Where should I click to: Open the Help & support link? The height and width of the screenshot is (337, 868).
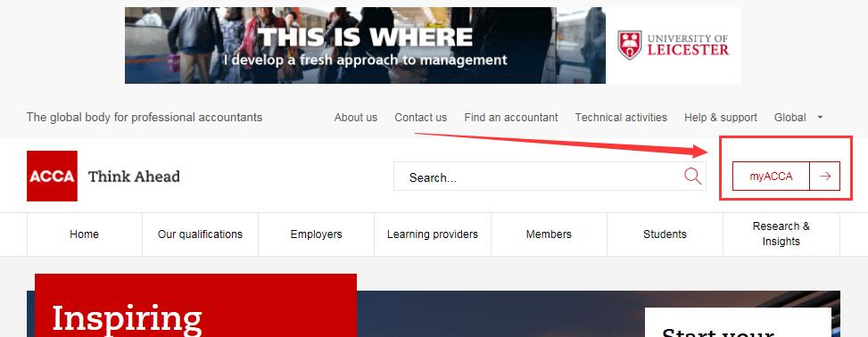pos(721,118)
